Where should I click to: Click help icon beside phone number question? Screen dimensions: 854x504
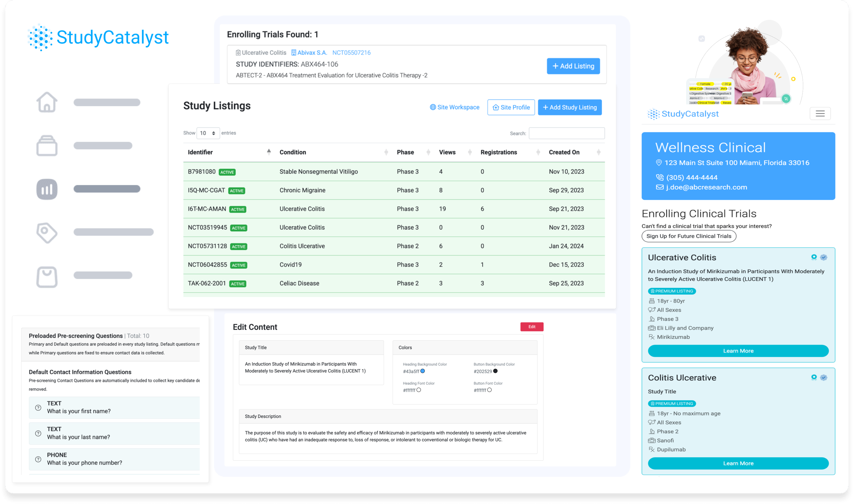point(38,459)
